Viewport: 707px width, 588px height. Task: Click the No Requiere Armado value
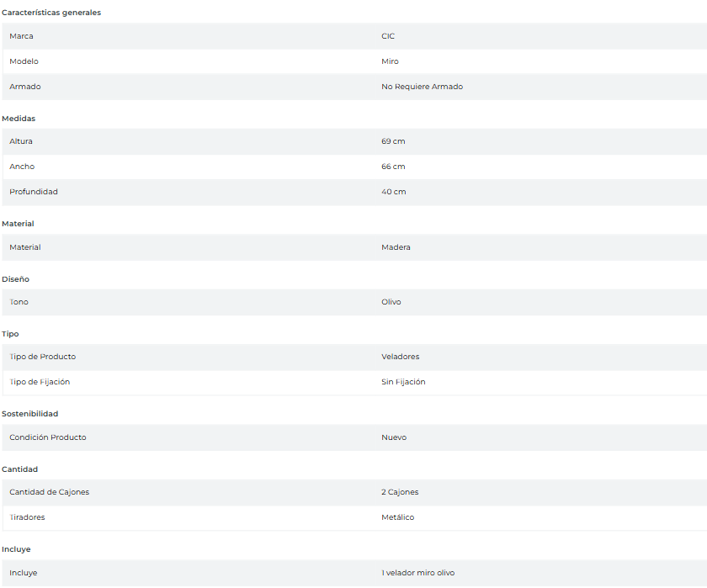click(422, 87)
